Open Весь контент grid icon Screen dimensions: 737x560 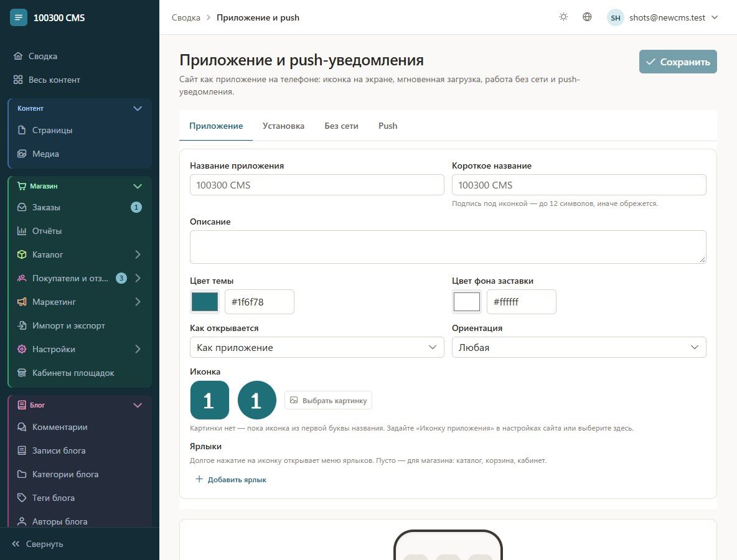click(18, 80)
